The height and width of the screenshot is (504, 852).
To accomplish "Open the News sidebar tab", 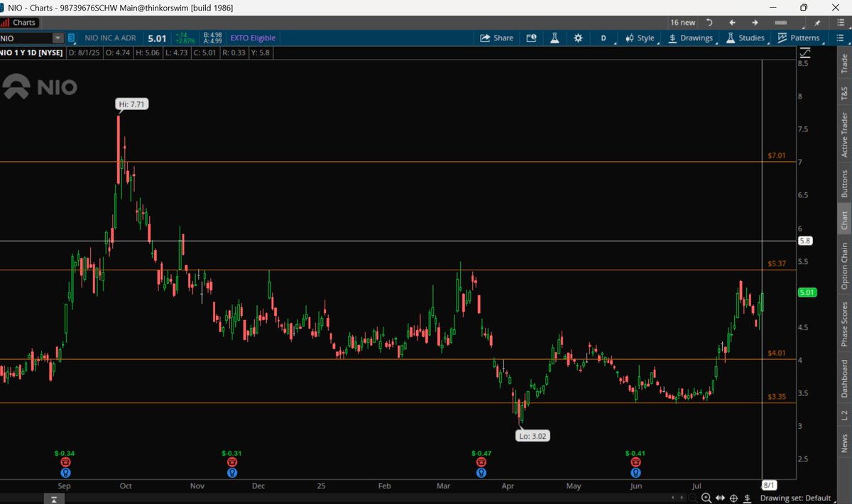I will tap(844, 444).
